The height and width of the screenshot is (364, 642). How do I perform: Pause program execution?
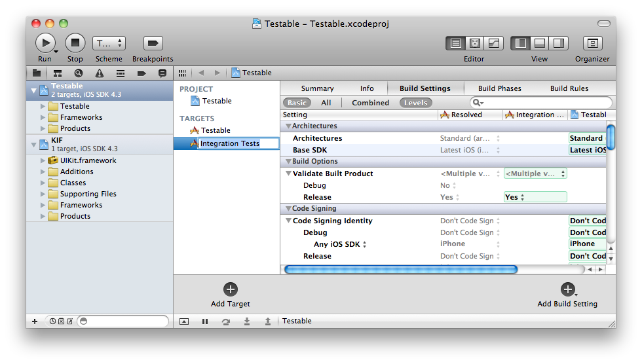(205, 321)
